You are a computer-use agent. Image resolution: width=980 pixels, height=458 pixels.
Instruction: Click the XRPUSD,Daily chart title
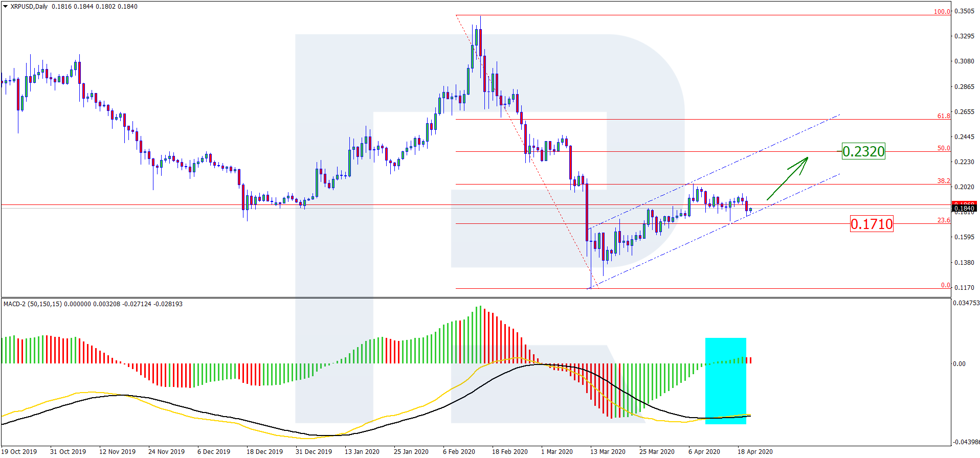point(29,7)
